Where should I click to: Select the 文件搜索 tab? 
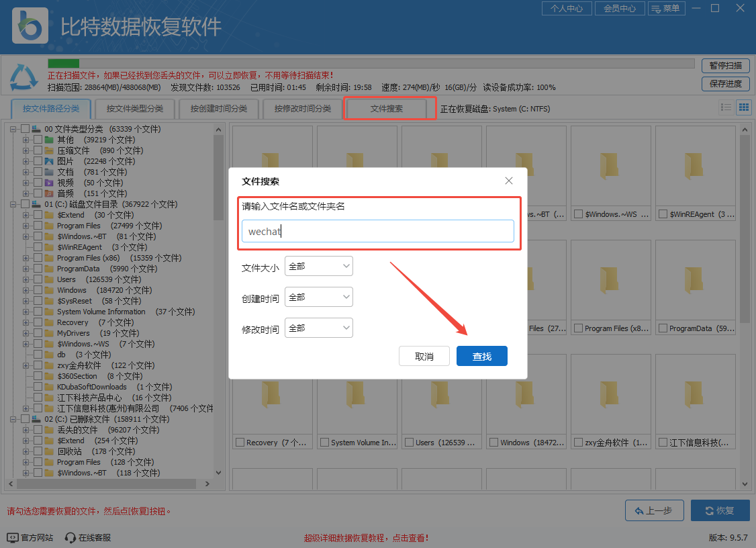[x=389, y=108]
